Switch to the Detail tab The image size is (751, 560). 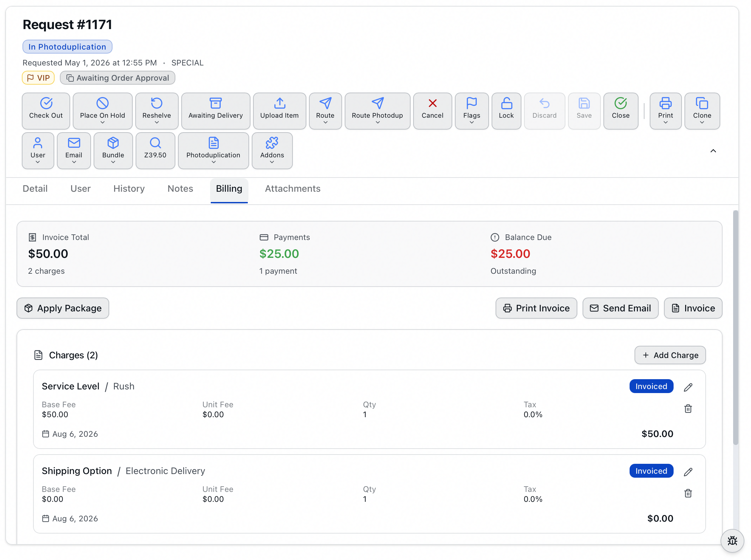(x=35, y=188)
